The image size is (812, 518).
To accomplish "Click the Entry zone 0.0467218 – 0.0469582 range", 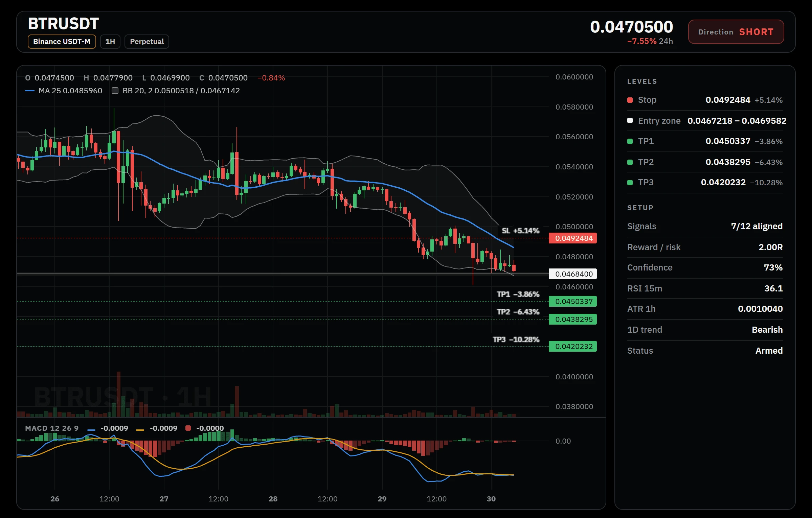I will pos(737,121).
